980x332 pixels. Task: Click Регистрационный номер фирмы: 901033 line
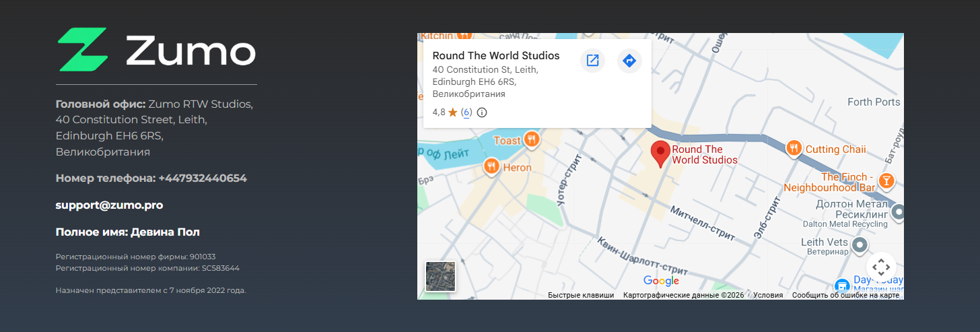[135, 257]
